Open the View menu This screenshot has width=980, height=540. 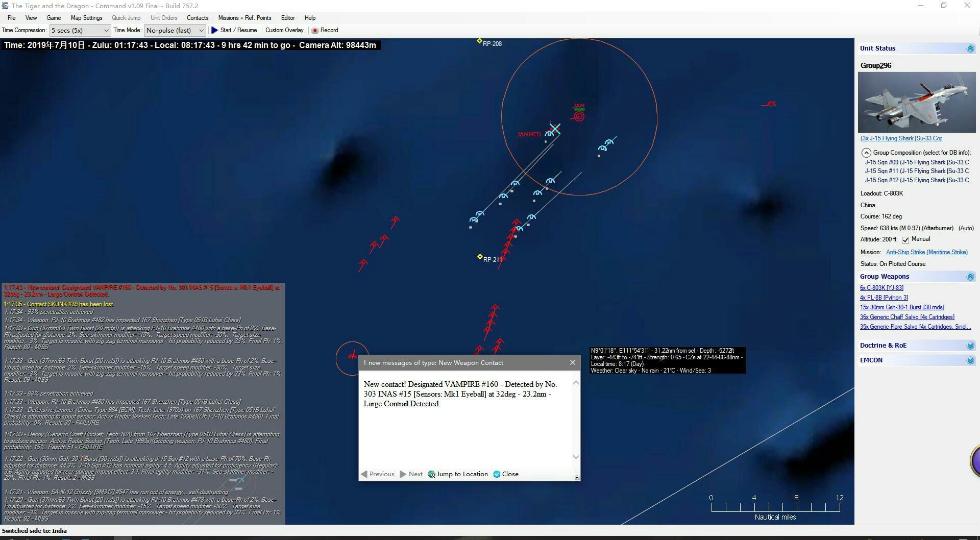[31, 18]
